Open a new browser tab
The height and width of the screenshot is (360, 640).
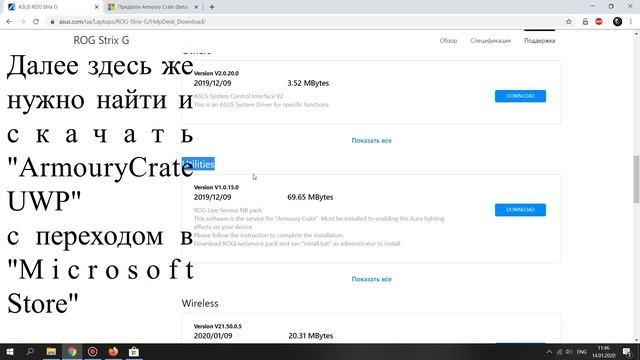pos(212,7)
